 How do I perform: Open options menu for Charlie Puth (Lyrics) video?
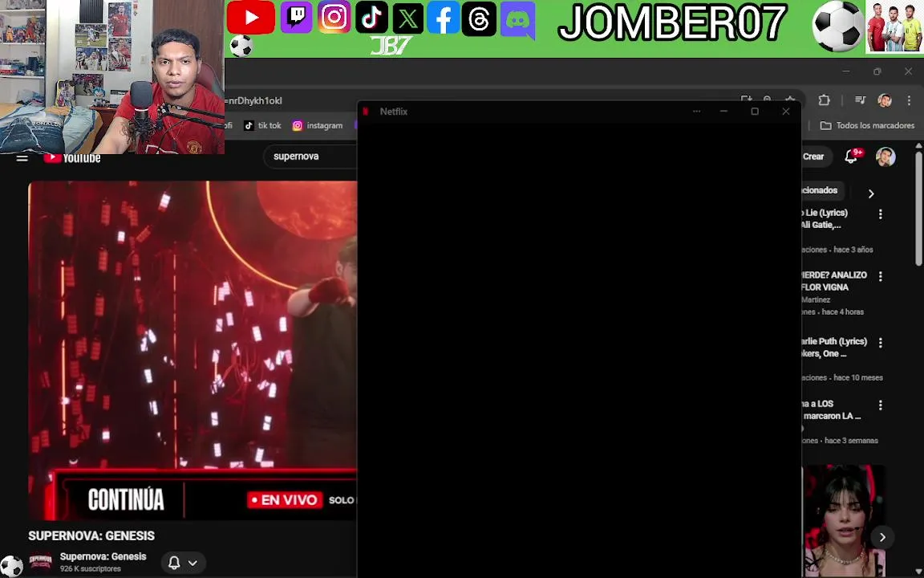coord(881,342)
